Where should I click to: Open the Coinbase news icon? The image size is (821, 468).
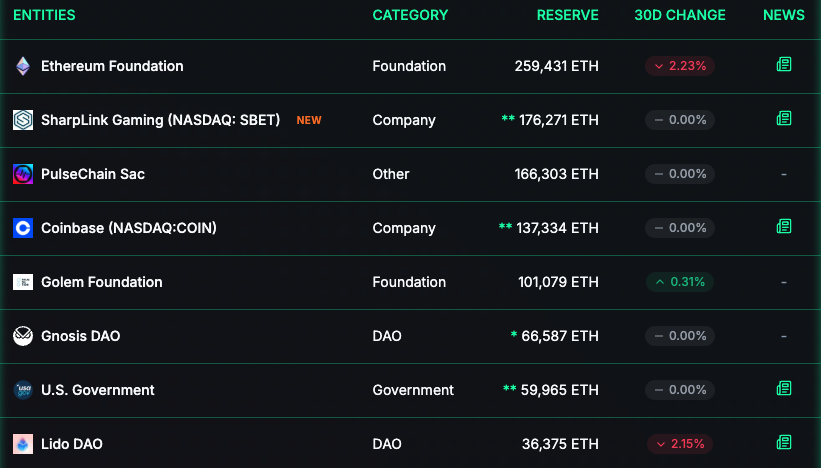(x=784, y=227)
